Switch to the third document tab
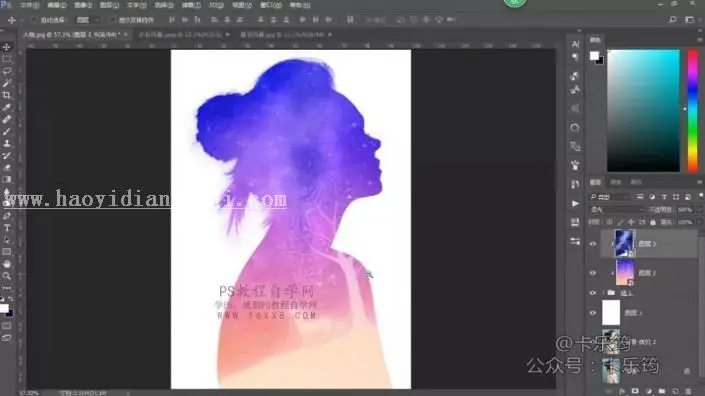 282,35
